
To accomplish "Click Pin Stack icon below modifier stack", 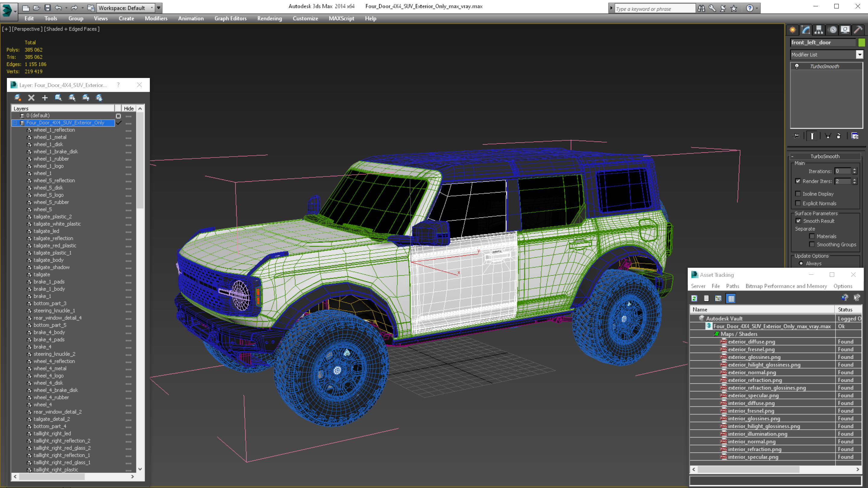I will coord(796,136).
